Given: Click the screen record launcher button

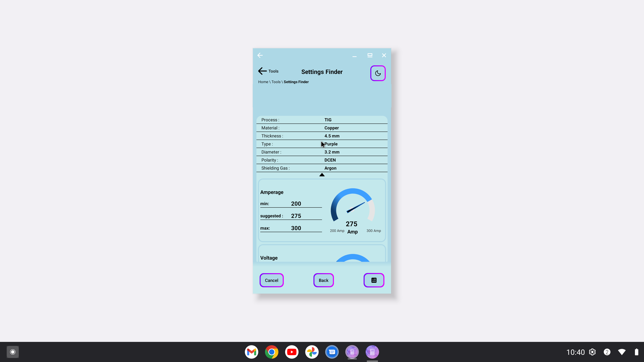Looking at the screenshot, I should (13, 352).
